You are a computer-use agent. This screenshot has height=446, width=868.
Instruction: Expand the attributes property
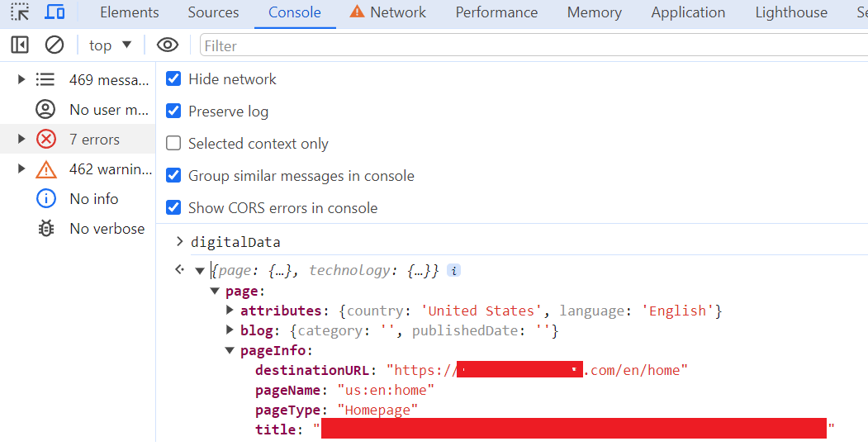click(x=230, y=310)
